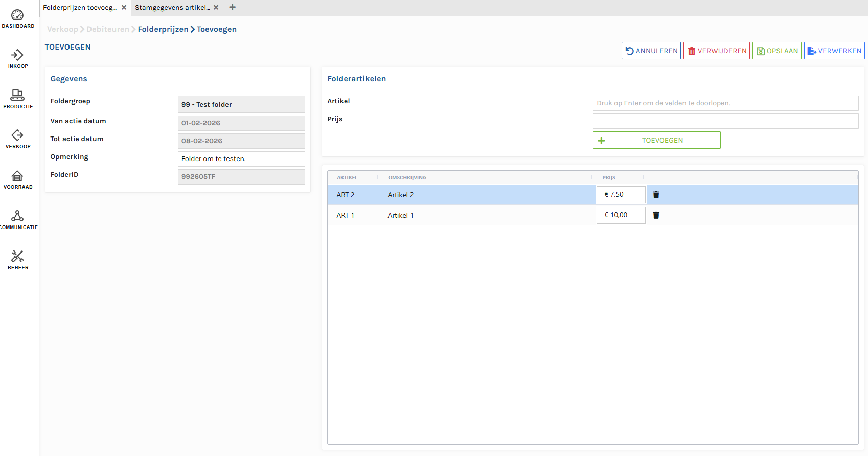Close the Folderprijzen toevoegen tab

(124, 7)
